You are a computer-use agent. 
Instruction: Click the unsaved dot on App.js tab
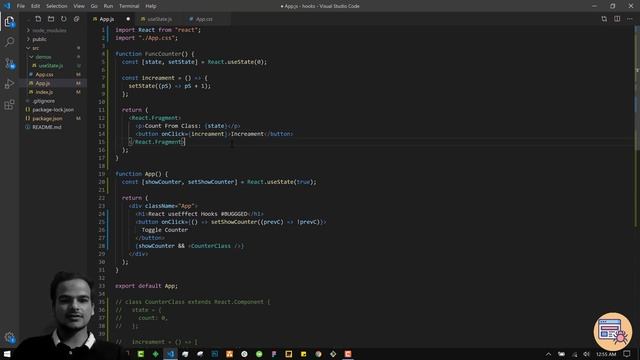coord(128,19)
